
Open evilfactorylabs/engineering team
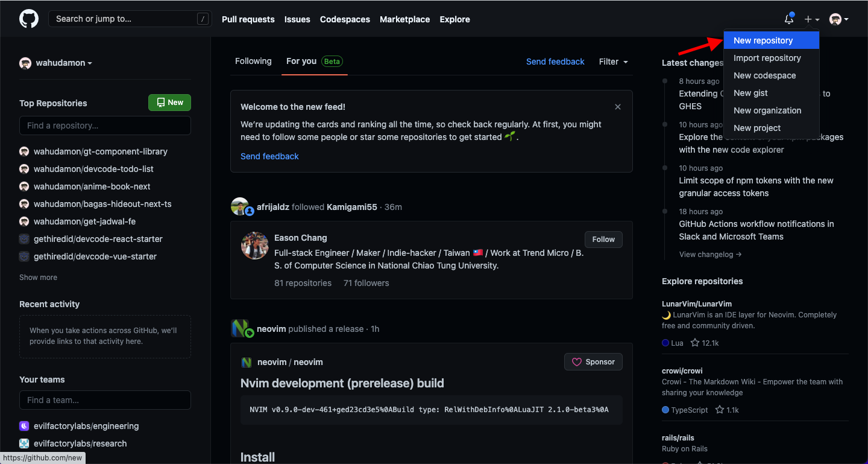click(x=86, y=426)
